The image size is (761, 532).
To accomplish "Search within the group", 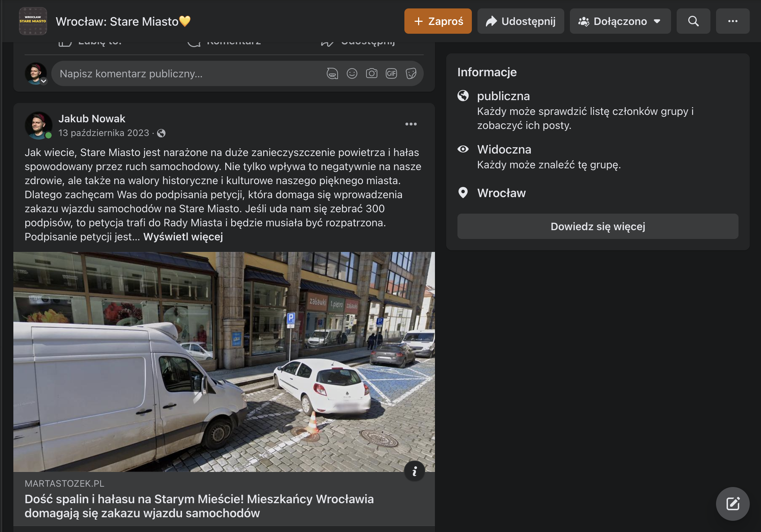I will click(x=693, y=21).
